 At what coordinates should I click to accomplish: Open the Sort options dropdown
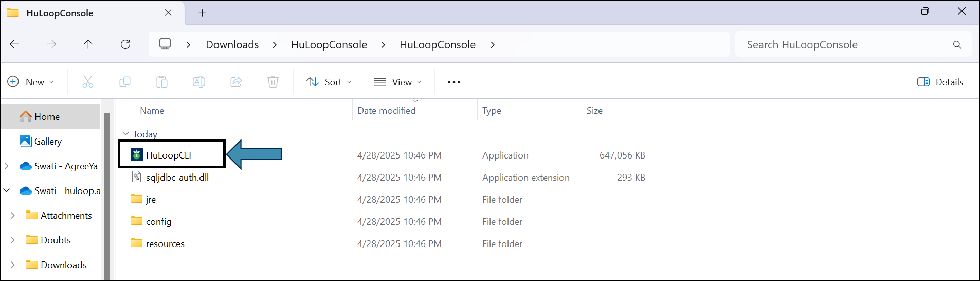pyautogui.click(x=329, y=82)
